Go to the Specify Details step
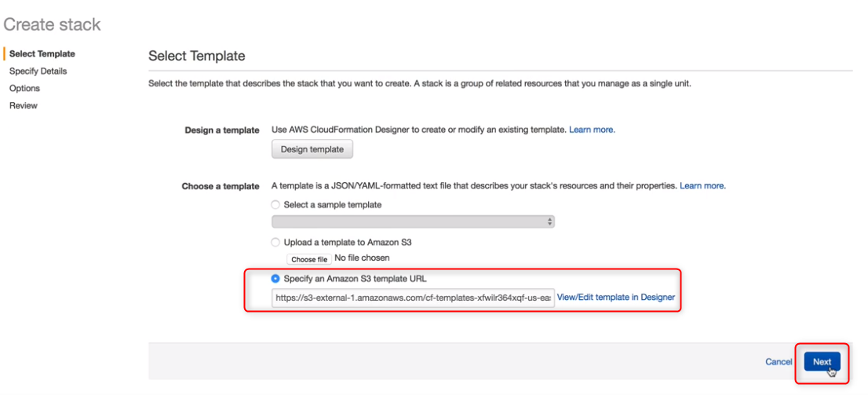 [38, 71]
